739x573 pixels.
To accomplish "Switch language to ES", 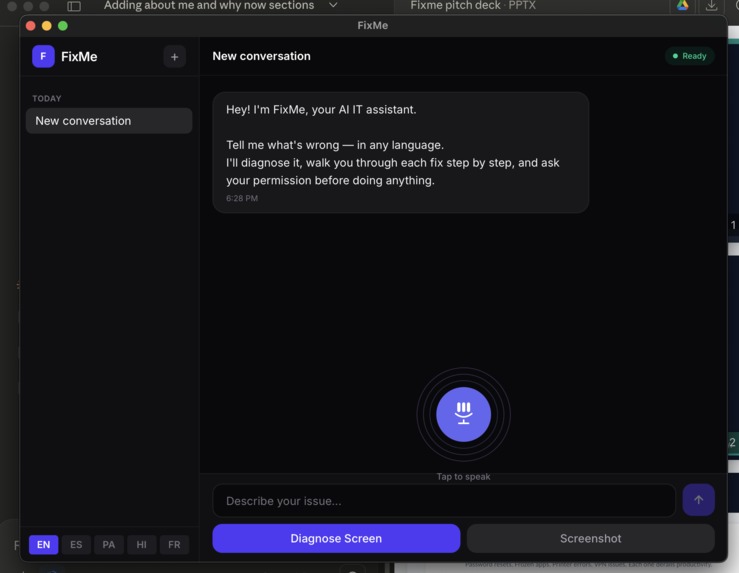I will (x=76, y=545).
